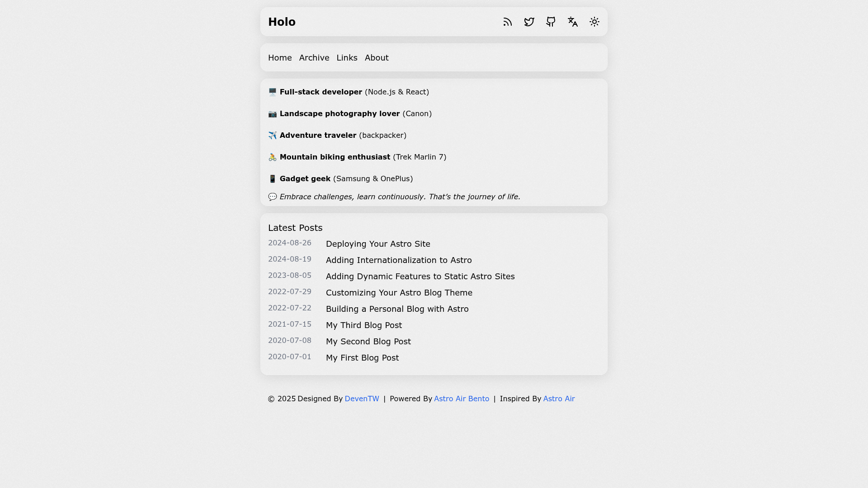Click the Holo site title
Image resolution: width=868 pixels, height=488 pixels.
(x=282, y=22)
